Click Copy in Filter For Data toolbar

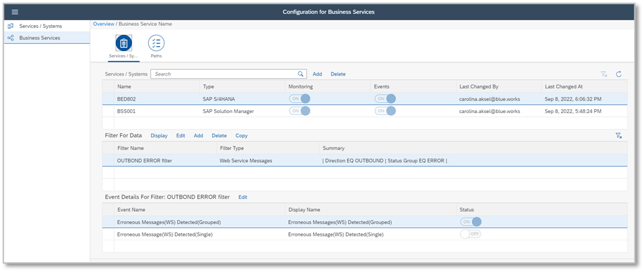(x=241, y=136)
